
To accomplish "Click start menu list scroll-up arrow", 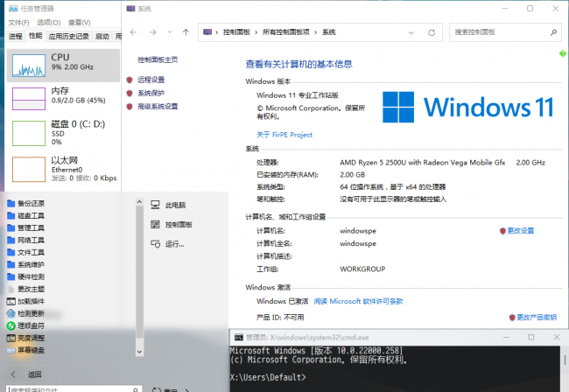I will pos(139,202).
